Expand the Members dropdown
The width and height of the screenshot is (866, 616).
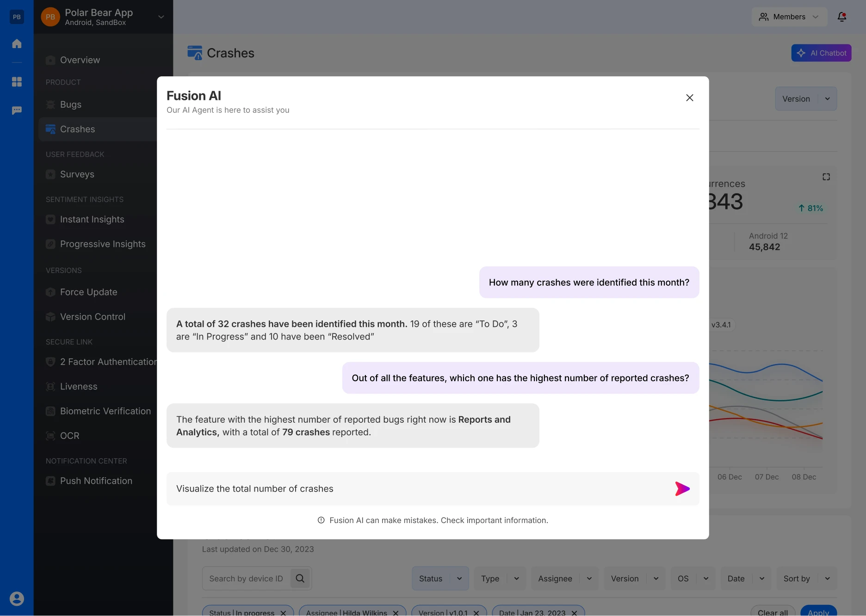click(789, 17)
